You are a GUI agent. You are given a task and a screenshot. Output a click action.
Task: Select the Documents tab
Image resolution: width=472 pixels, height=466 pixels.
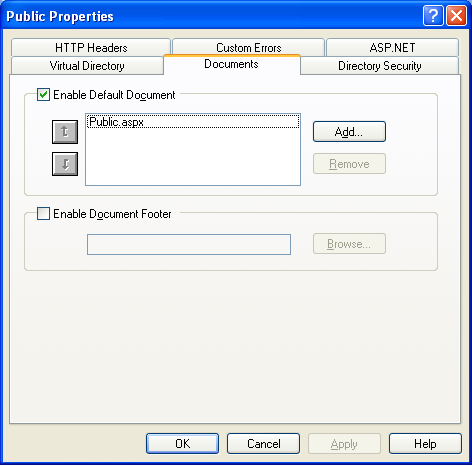click(x=232, y=64)
